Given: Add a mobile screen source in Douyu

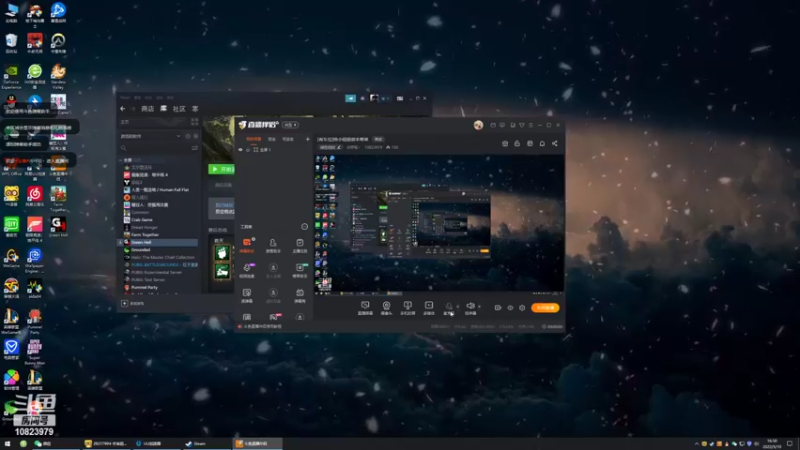Looking at the screenshot, I should point(407,308).
